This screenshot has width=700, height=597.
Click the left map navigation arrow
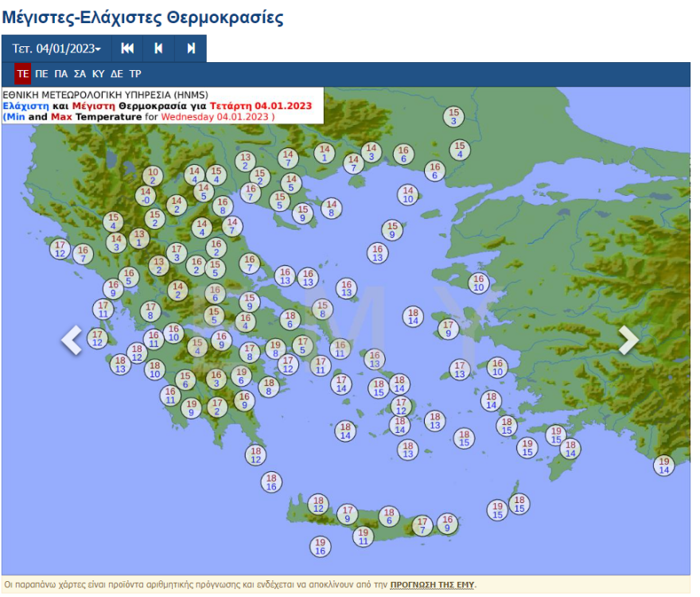point(72,341)
